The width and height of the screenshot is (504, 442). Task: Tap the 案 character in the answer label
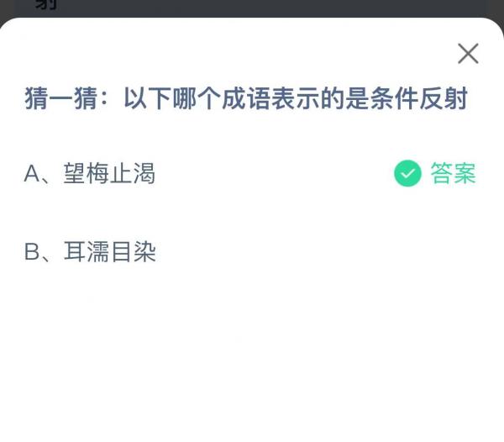tap(465, 173)
